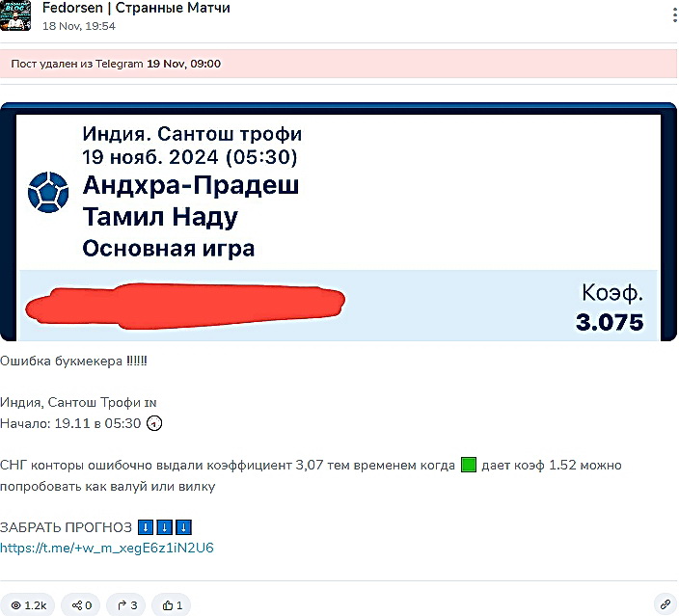Viewport: 679px width, 616px height.
Task: Click the 1.2k views counter
Action: 28,604
